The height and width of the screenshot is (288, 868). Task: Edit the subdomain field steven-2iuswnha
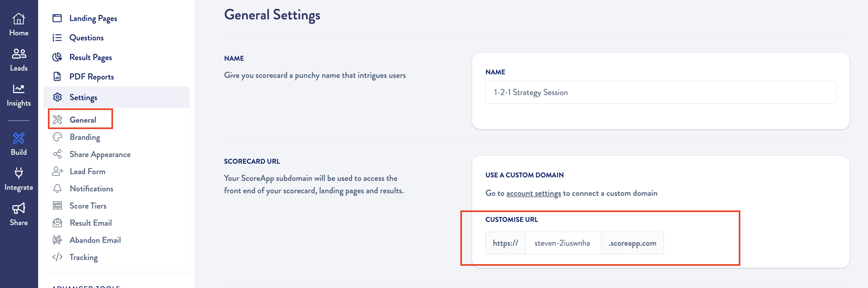pos(563,243)
